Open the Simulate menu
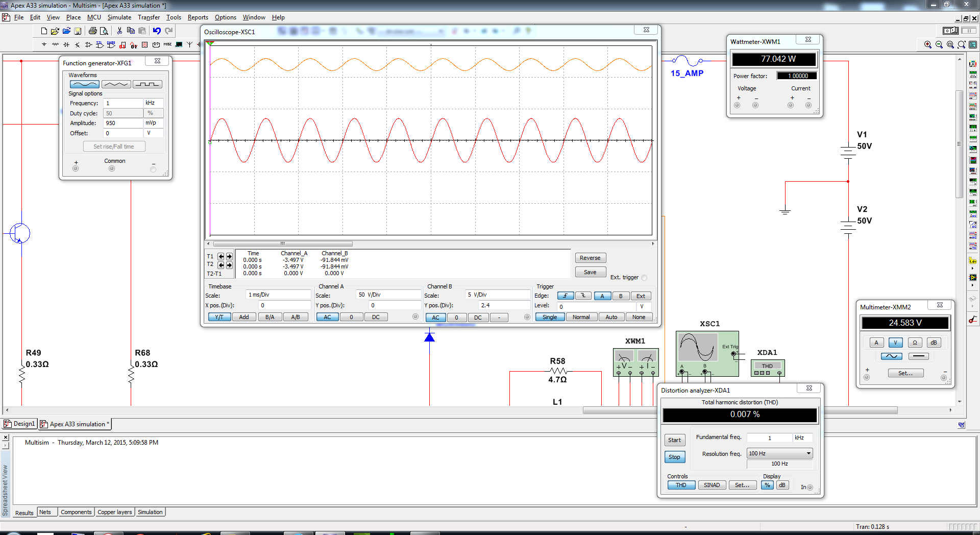This screenshot has height=535, width=980. 119,17
